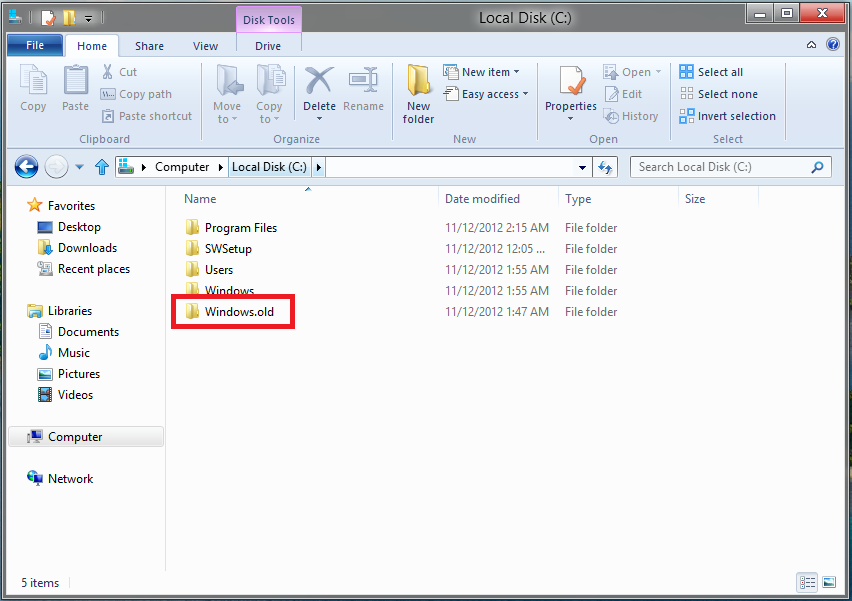Open Documents library
Image resolution: width=852 pixels, height=601 pixels.
click(x=78, y=332)
